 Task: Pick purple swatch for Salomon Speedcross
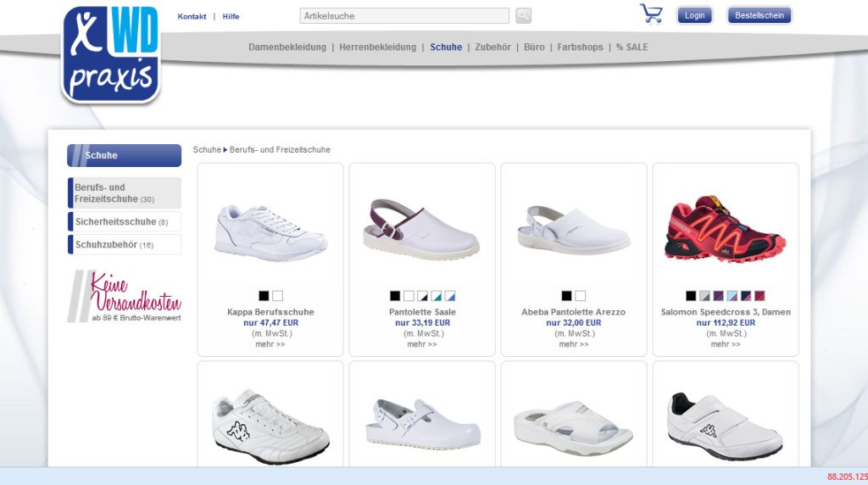click(719, 296)
